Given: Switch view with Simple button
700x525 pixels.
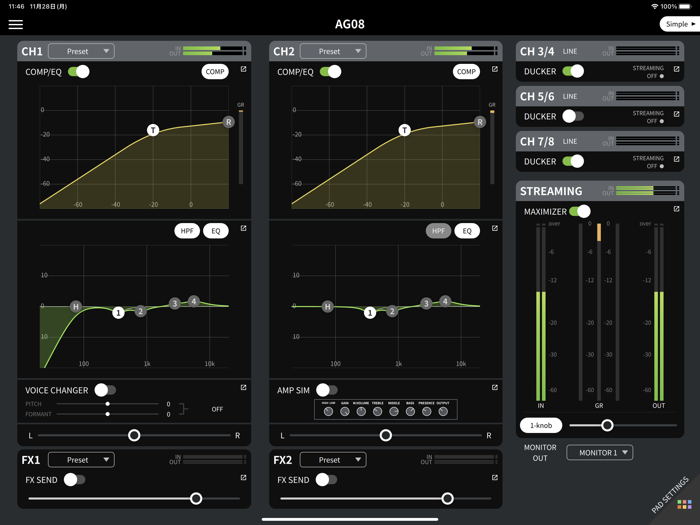Looking at the screenshot, I should click(x=680, y=24).
